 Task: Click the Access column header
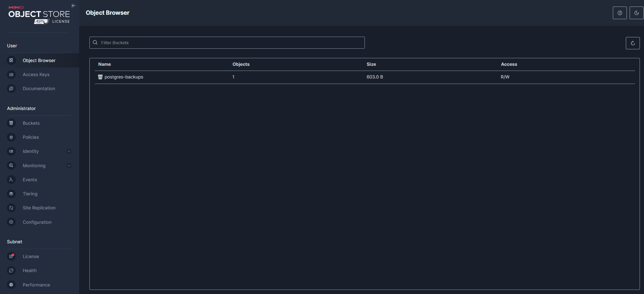[x=509, y=64]
